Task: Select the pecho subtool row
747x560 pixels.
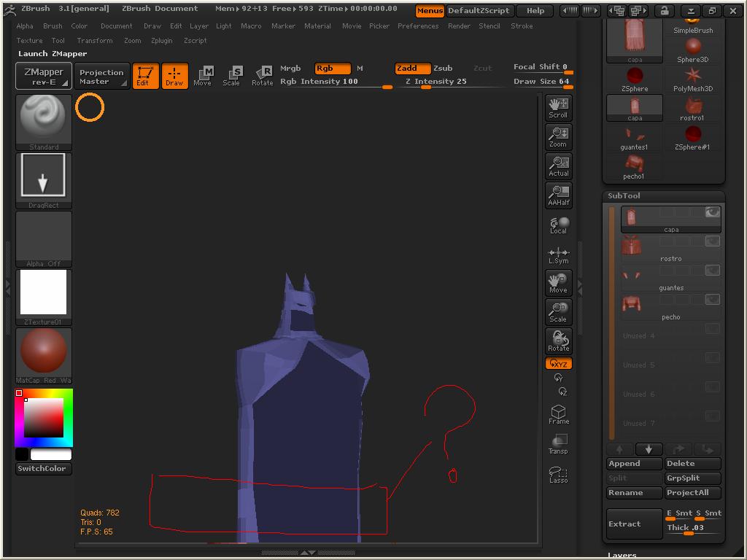Action: (x=671, y=308)
